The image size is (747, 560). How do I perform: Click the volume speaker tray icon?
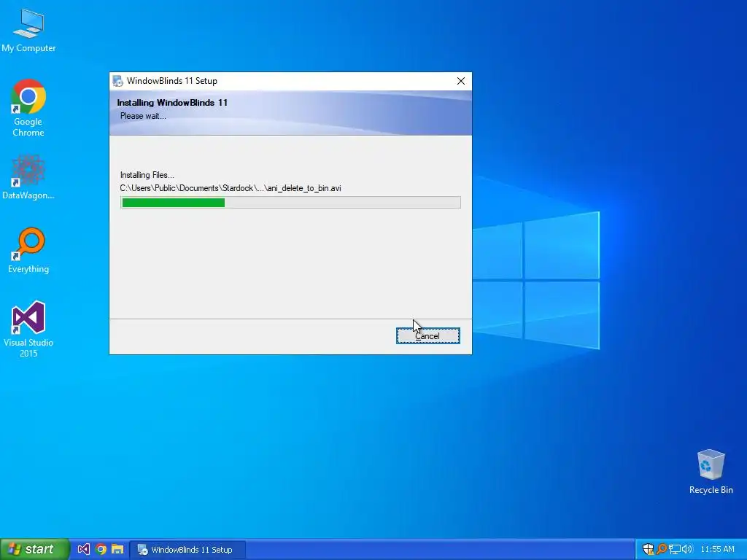click(x=686, y=550)
